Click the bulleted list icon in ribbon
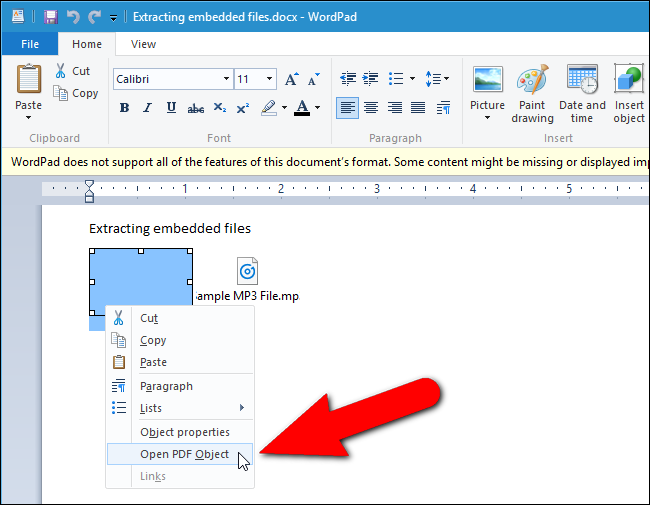Viewport: 650px width, 505px height. pos(396,78)
